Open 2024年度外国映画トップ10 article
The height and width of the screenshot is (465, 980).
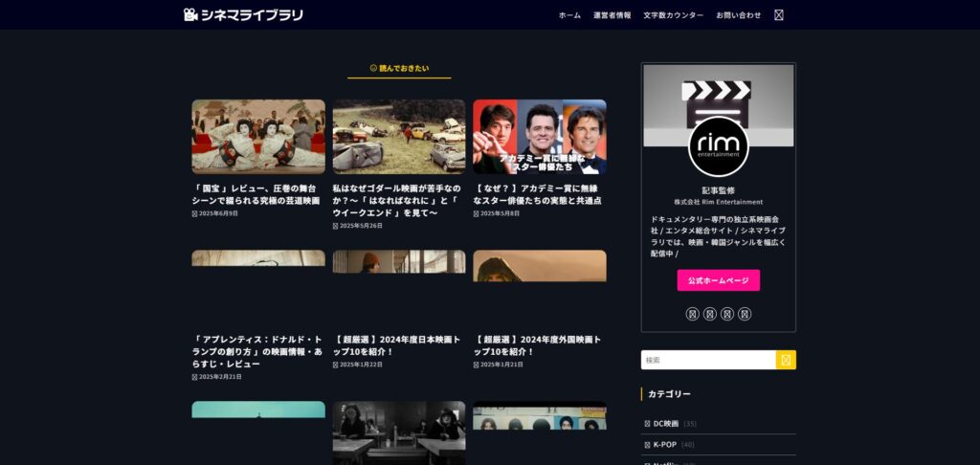(x=538, y=345)
